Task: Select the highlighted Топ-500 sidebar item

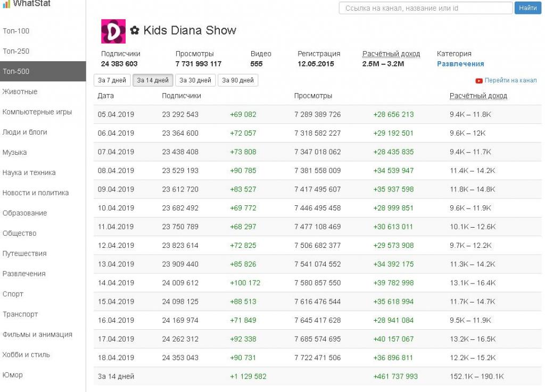Action: click(43, 71)
